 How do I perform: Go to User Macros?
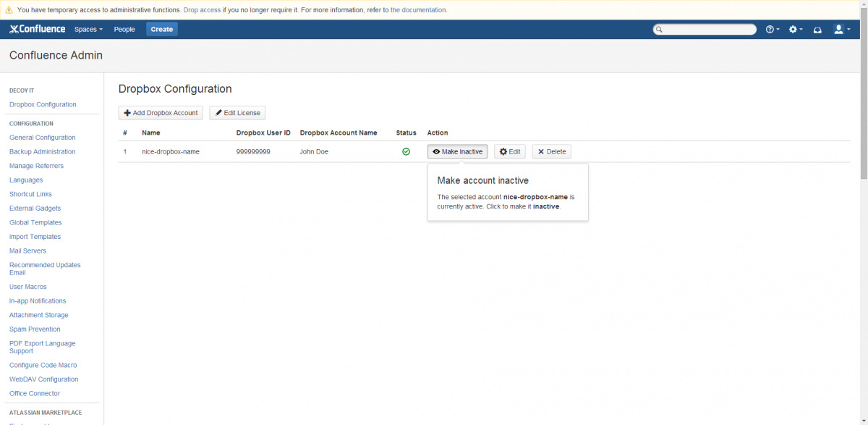tap(27, 287)
